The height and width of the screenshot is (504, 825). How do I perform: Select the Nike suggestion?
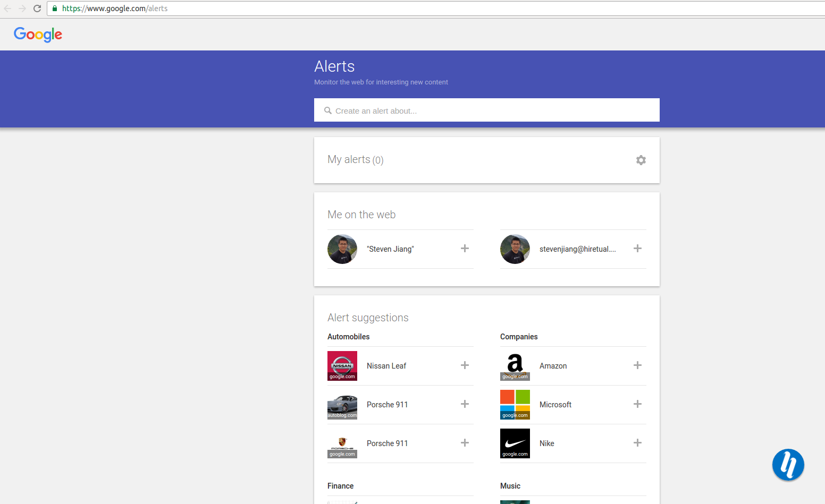point(547,443)
